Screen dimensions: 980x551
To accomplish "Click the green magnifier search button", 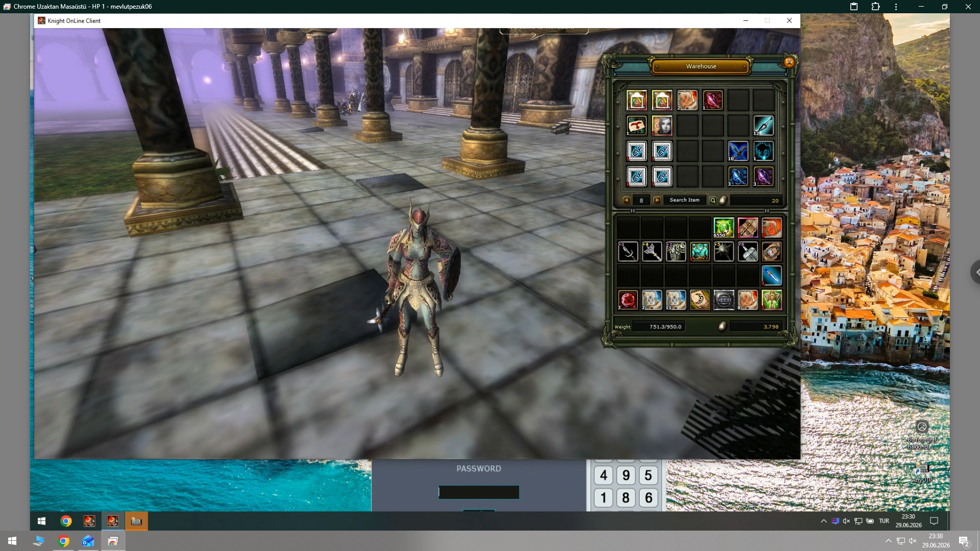I will (x=713, y=200).
